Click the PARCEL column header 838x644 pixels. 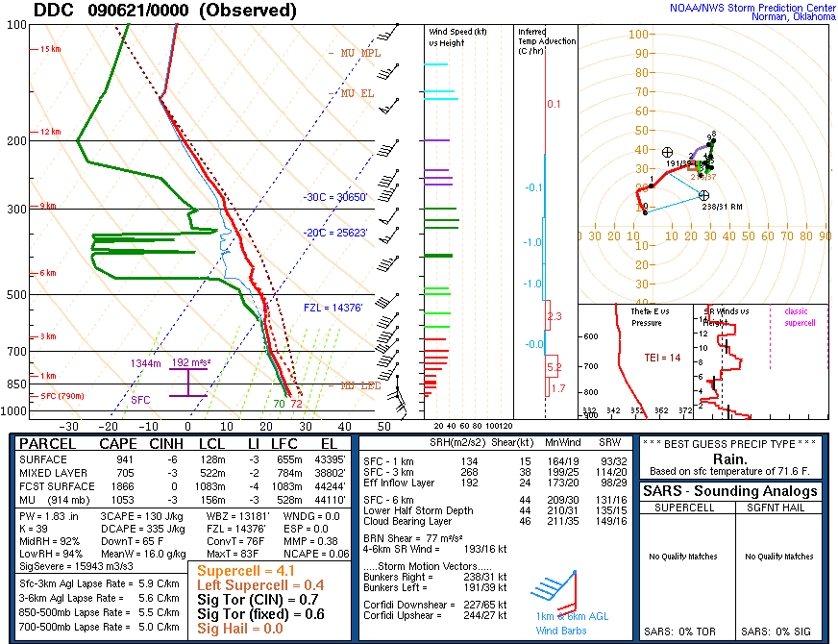[x=47, y=444]
